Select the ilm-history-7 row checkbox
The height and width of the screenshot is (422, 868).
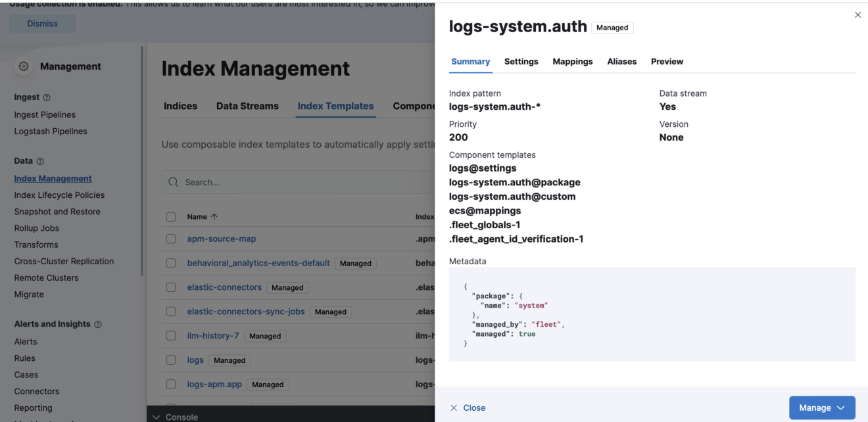point(171,335)
